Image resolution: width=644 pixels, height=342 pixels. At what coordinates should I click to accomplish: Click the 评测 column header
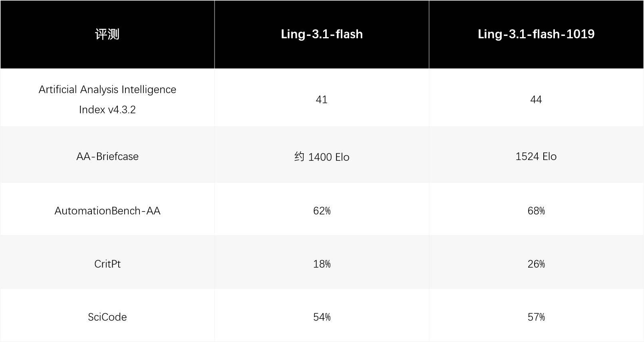107,34
